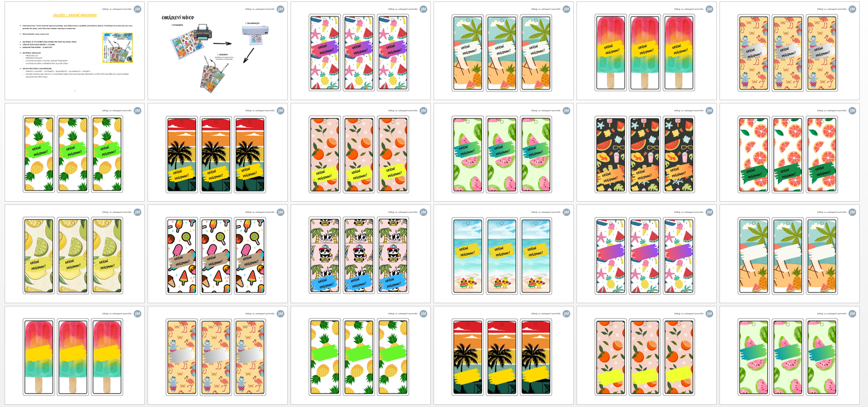Open the panda and palm bookmarks page
The image size is (868, 407).
click(x=361, y=254)
